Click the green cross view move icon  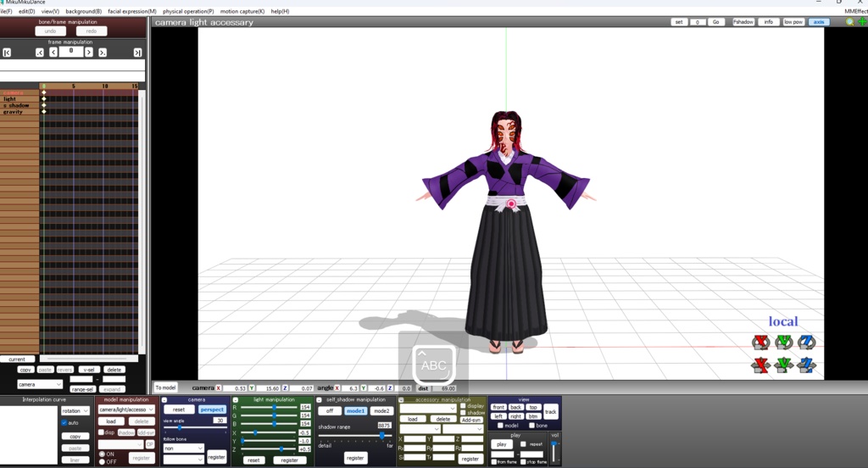pyautogui.click(x=862, y=22)
